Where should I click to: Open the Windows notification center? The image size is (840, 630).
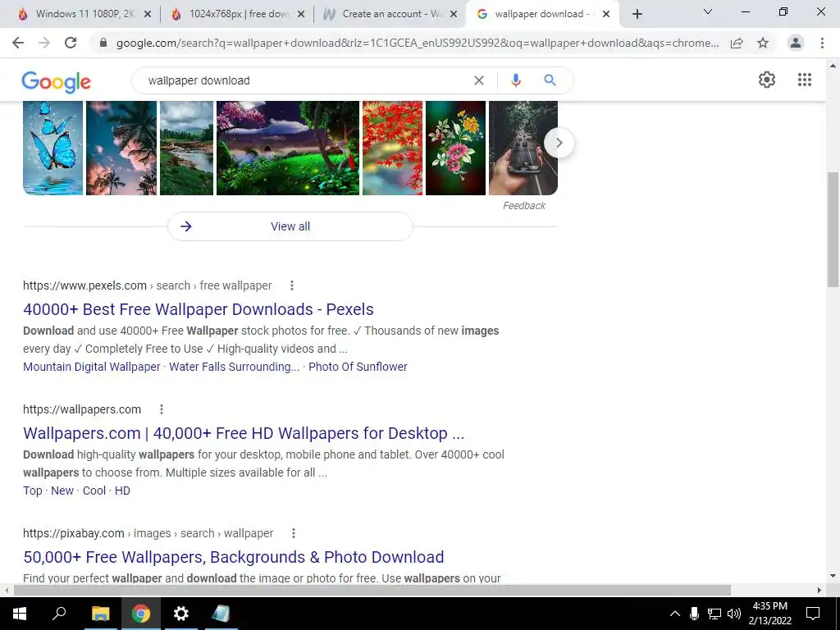pos(813,614)
